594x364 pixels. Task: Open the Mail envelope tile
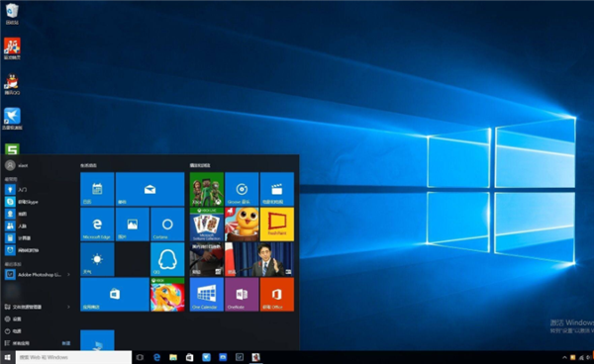point(150,189)
